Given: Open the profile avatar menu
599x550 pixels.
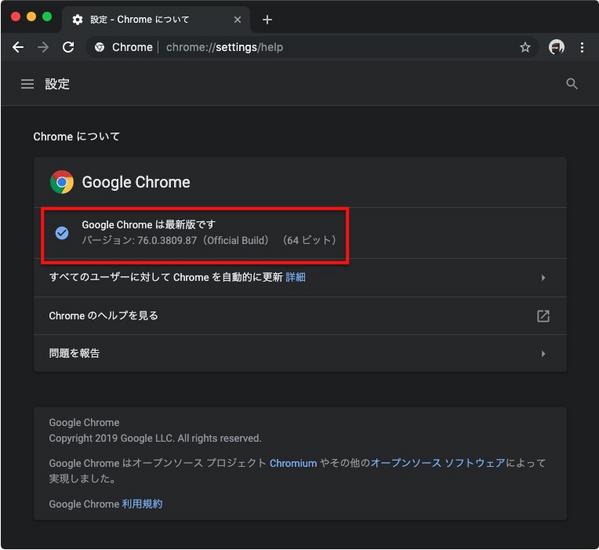Looking at the screenshot, I should 556,47.
